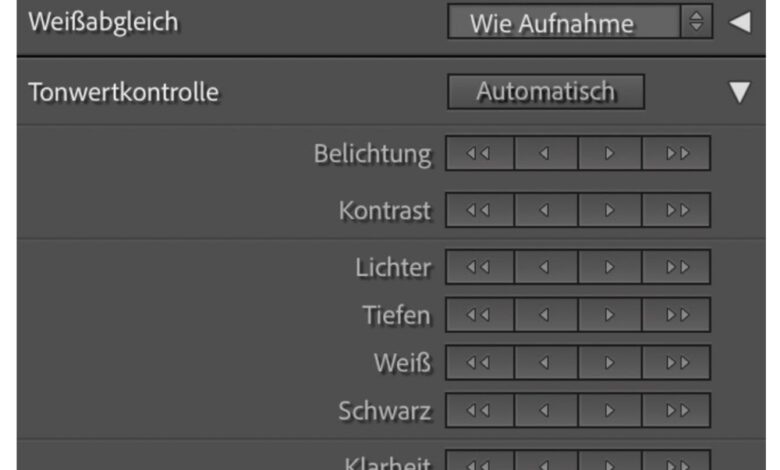The image size is (780, 470).
Task: Click the Weiß small increase arrow
Action: pos(610,362)
